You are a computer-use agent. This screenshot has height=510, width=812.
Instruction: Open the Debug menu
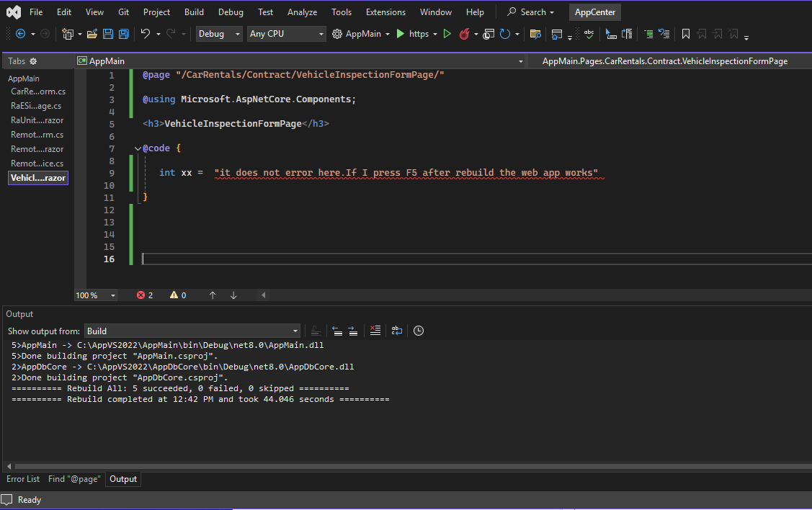231,12
